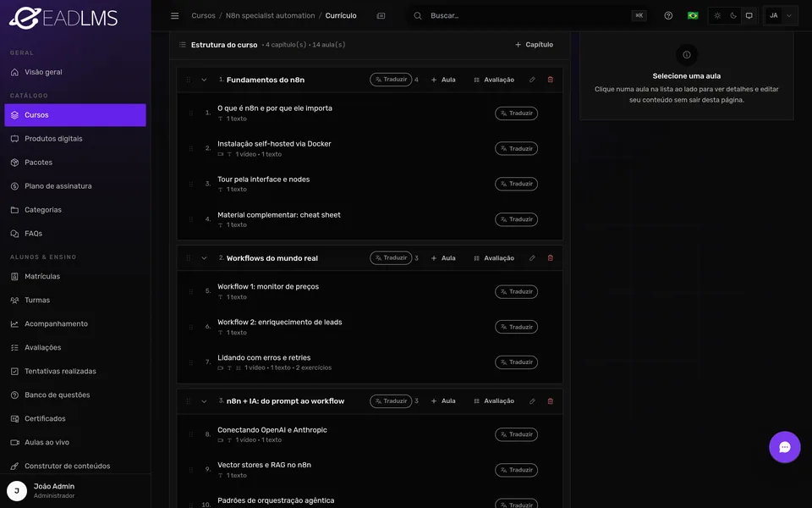Open Plano de assinatura in sidebar
The image size is (812, 508).
click(75, 186)
